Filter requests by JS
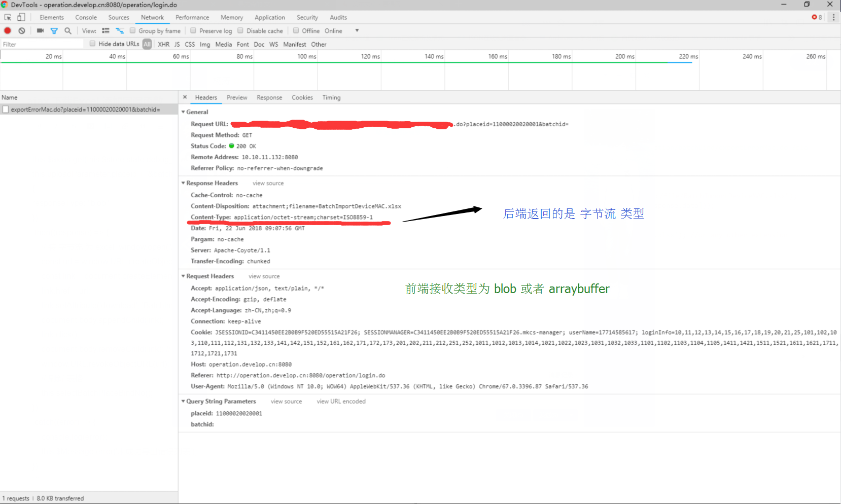The image size is (841, 504). 177,44
